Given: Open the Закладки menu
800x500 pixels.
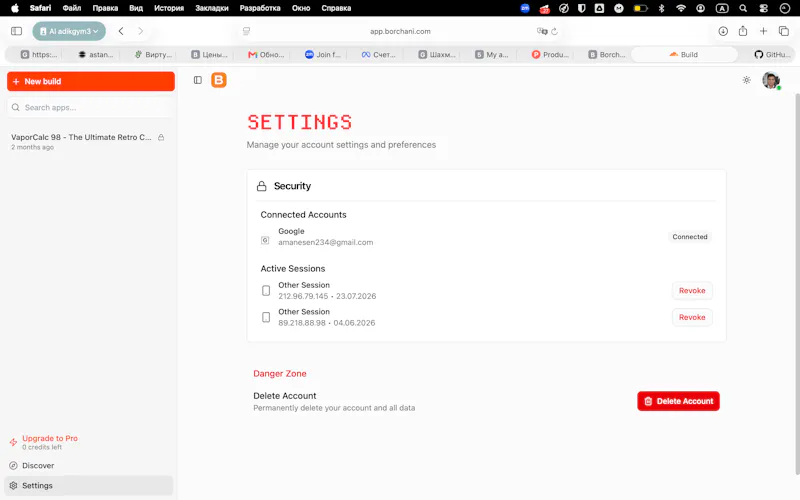Looking at the screenshot, I should [212, 8].
